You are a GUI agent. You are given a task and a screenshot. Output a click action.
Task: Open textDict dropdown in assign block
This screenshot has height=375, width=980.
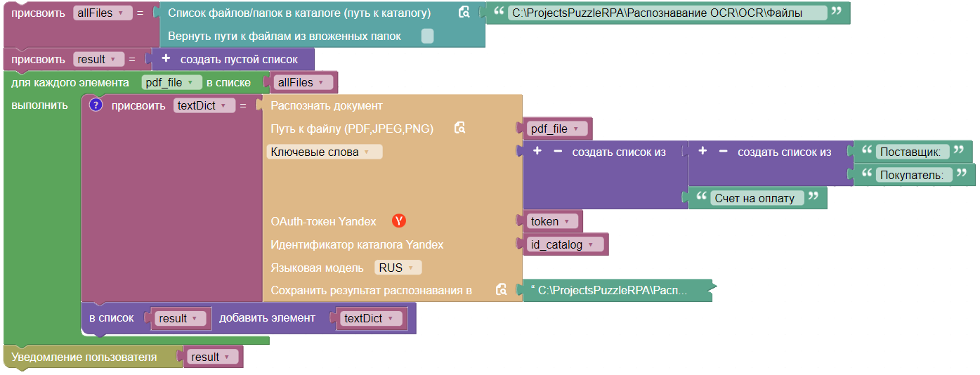click(x=204, y=105)
